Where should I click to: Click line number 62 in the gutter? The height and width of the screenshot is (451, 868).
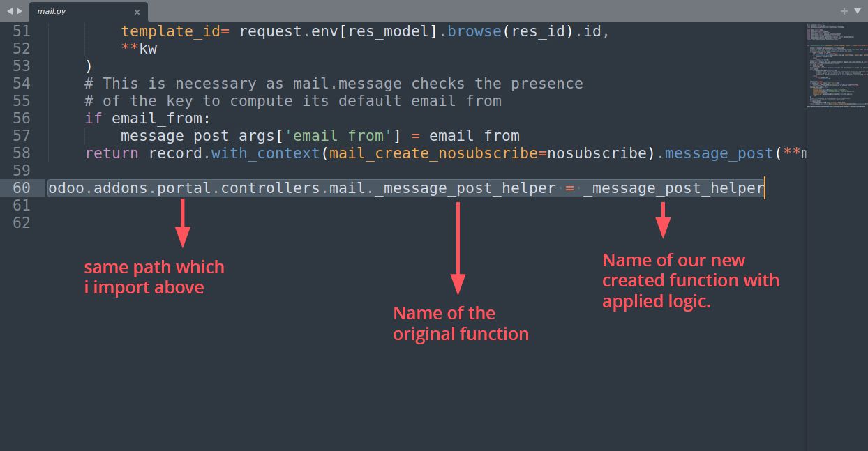(22, 223)
